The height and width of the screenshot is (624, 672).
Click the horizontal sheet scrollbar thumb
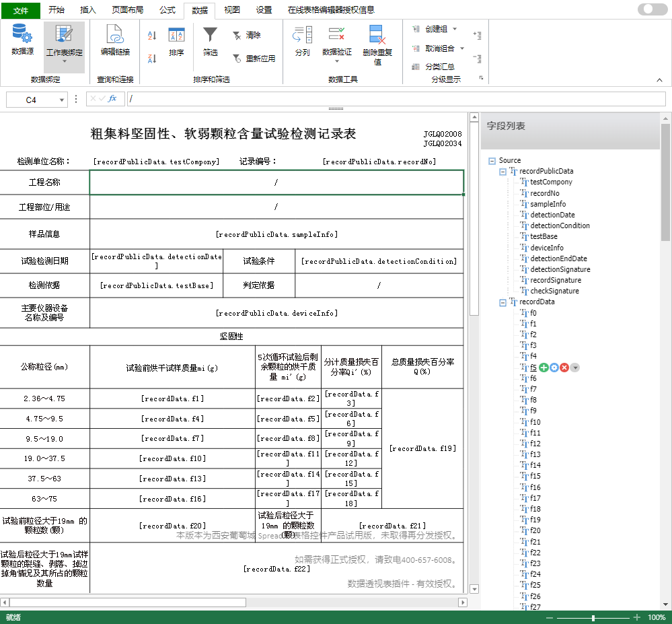[x=128, y=602]
